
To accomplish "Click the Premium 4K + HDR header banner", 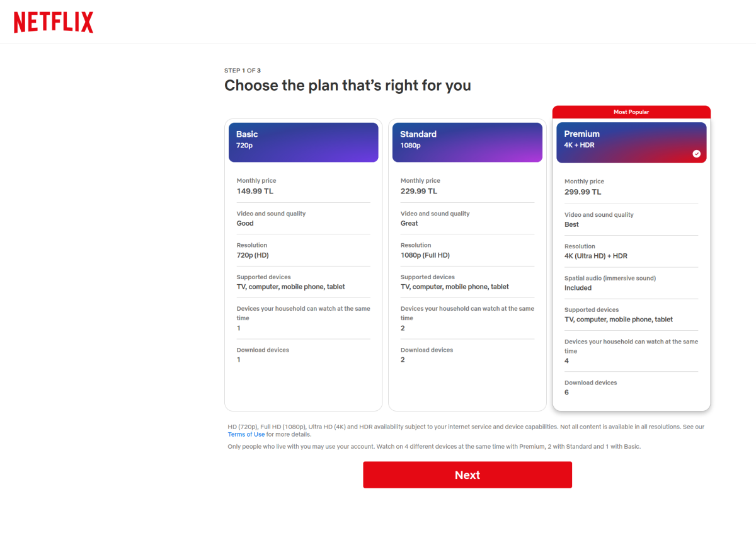I will coord(631,142).
